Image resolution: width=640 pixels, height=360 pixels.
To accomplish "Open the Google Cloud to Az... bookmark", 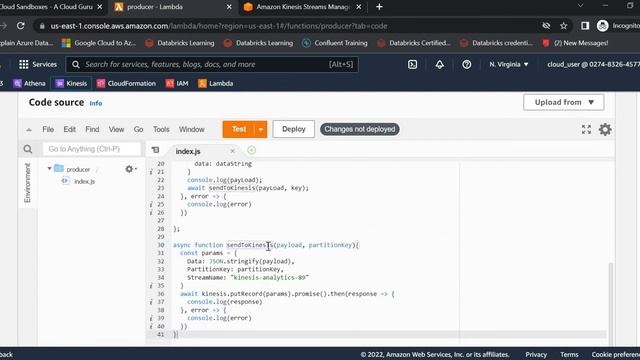I will tap(99, 43).
